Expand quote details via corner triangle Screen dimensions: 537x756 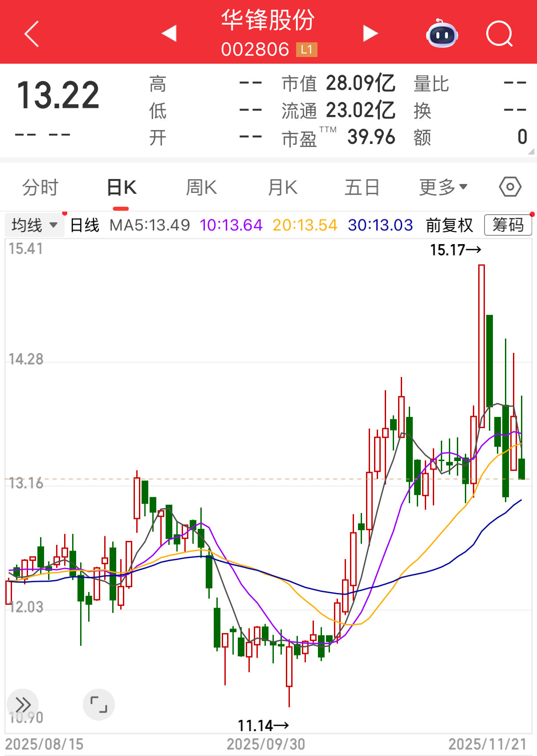click(x=531, y=152)
